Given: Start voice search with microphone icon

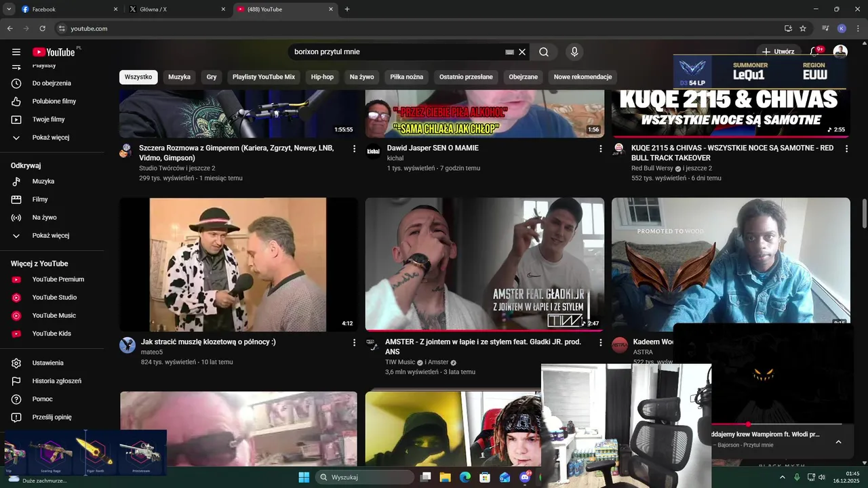Looking at the screenshot, I should (574, 52).
